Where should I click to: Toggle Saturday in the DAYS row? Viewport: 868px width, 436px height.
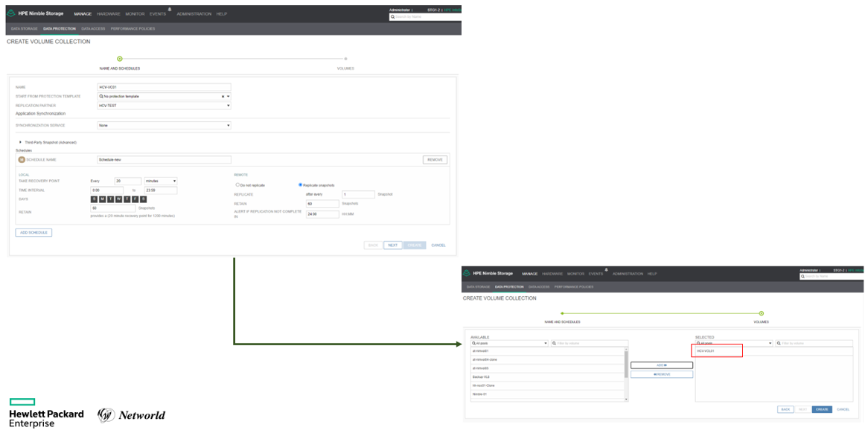pyautogui.click(x=144, y=199)
